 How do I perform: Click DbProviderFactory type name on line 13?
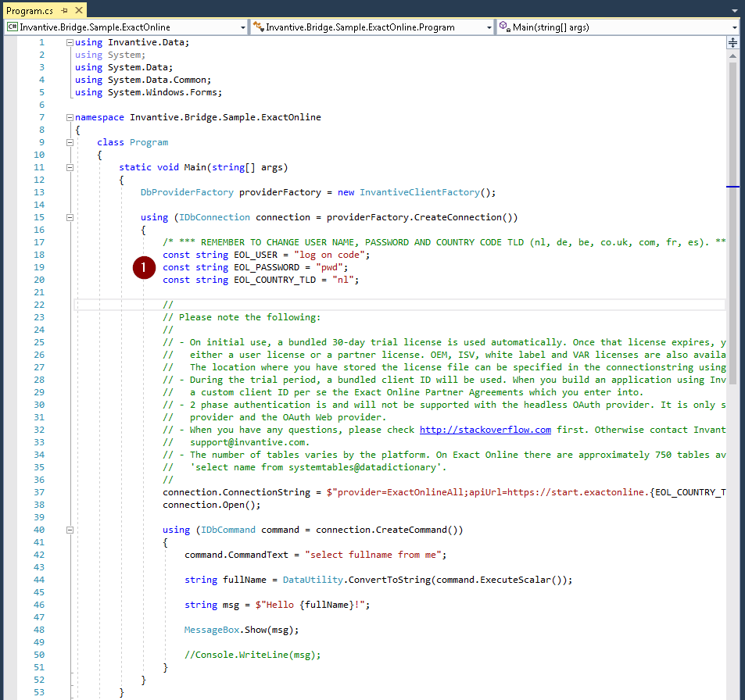click(187, 192)
